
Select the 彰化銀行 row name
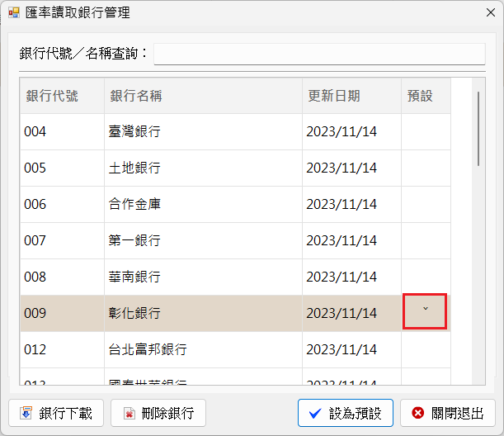point(134,314)
